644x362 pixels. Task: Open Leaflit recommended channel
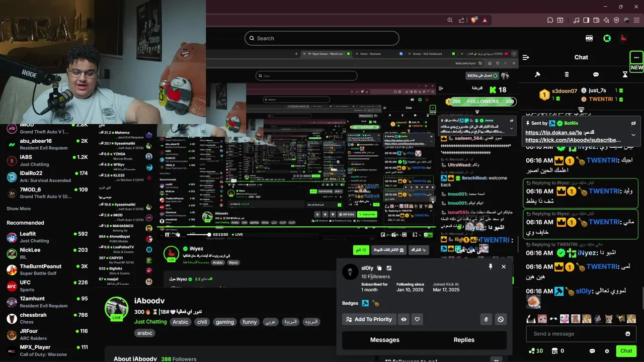(47, 237)
